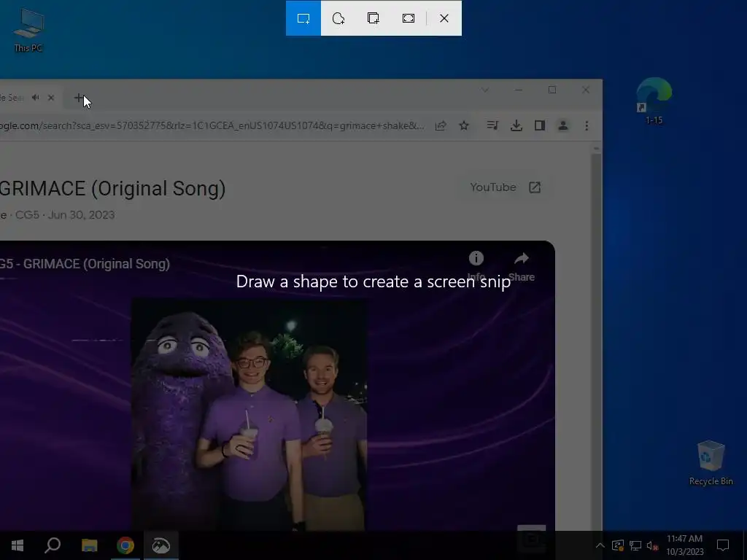Click the muted volume tray icon
This screenshot has height=560, width=747.
652,545
